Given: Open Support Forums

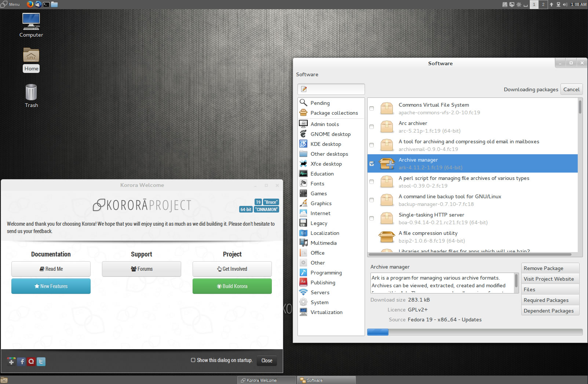Looking at the screenshot, I should 142,269.
